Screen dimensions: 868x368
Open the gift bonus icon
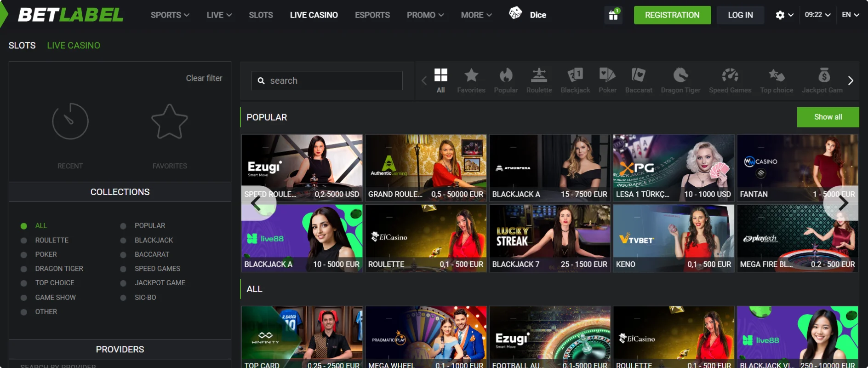coord(613,15)
